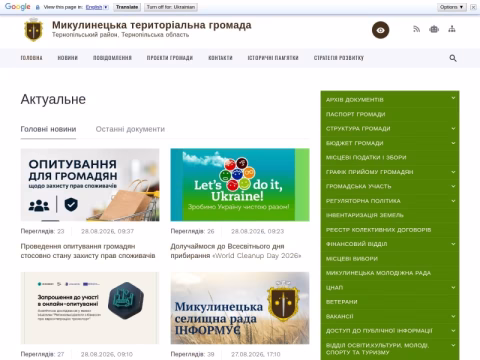This screenshot has height=360, width=480.
Task: Open ПРОЕКТИ ГРОМАДИ menu item
Action: [x=170, y=58]
